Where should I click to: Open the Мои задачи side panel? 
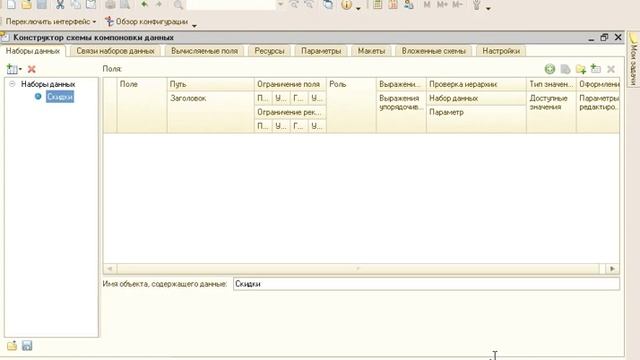click(633, 59)
